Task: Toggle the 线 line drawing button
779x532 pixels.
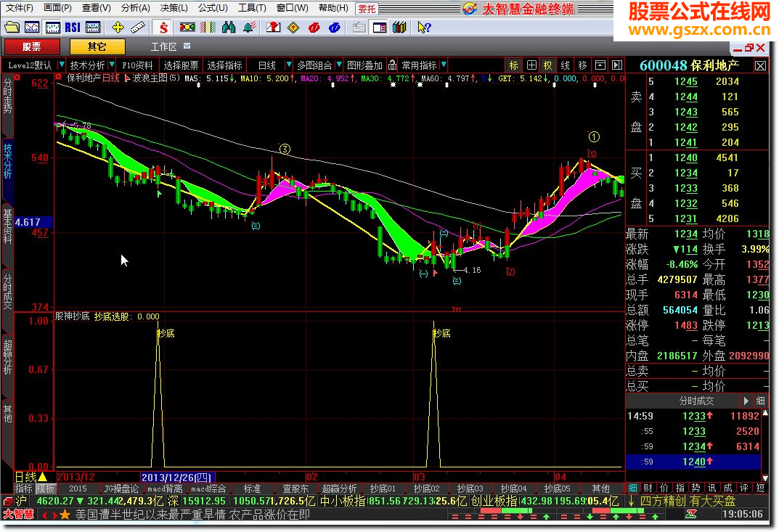Action: pos(565,65)
